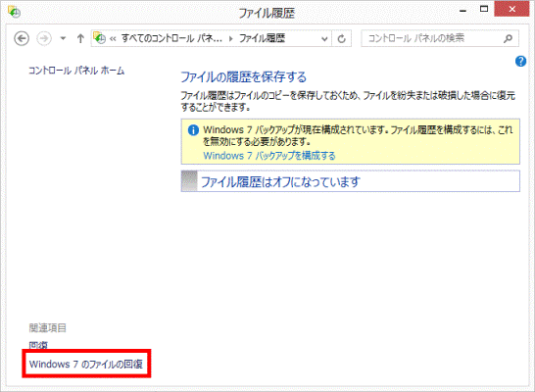Click the File History icon in address bar
The width and height of the screenshot is (535, 392).
(x=100, y=38)
